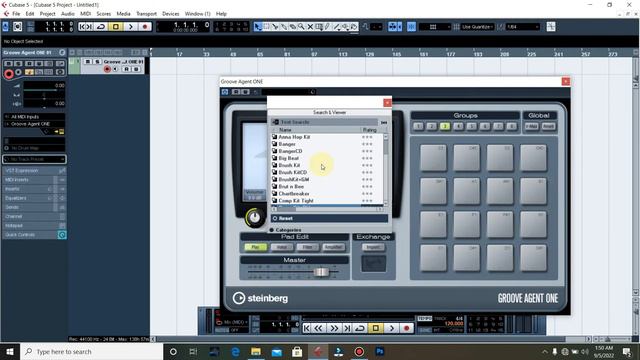Image resolution: width=640 pixels, height=360 pixels.
Task: Click the Master volume fader
Action: click(321, 272)
